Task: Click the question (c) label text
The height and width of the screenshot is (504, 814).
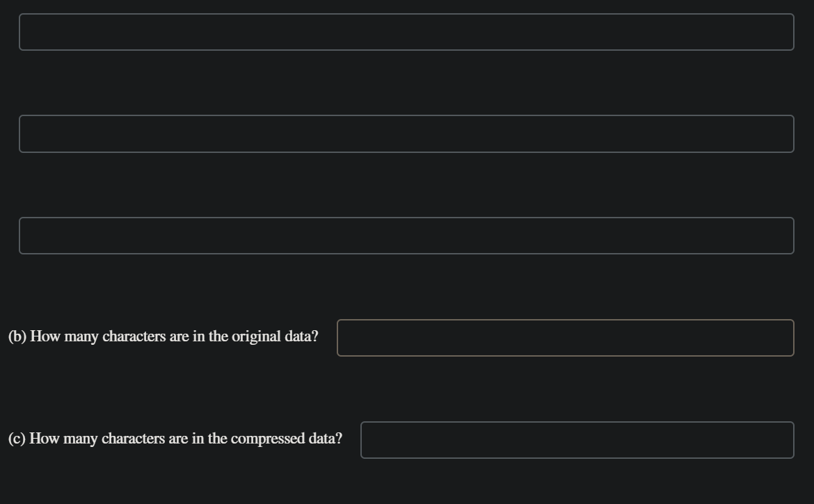Action: click(175, 439)
